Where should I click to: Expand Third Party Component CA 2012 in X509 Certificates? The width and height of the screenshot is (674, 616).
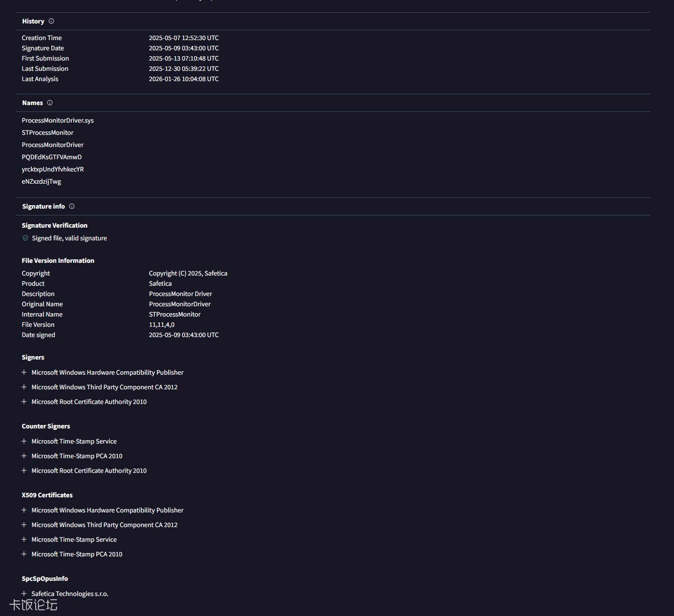(x=24, y=525)
